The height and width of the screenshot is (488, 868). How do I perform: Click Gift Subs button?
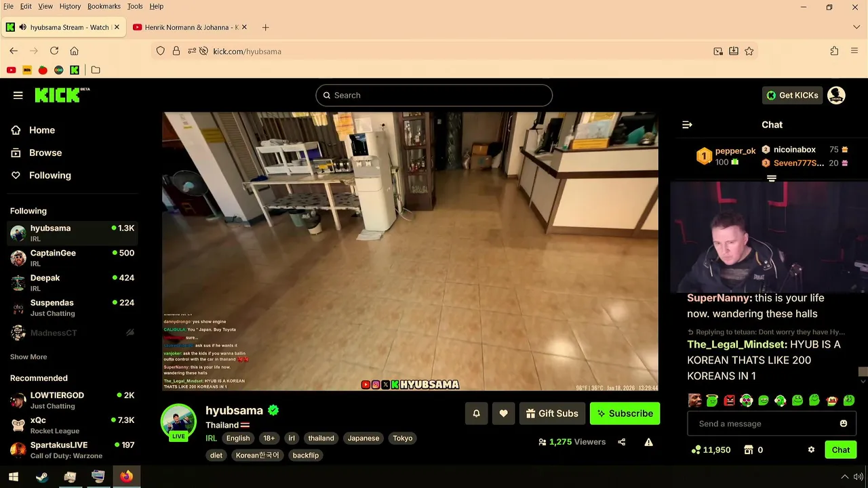pos(551,413)
